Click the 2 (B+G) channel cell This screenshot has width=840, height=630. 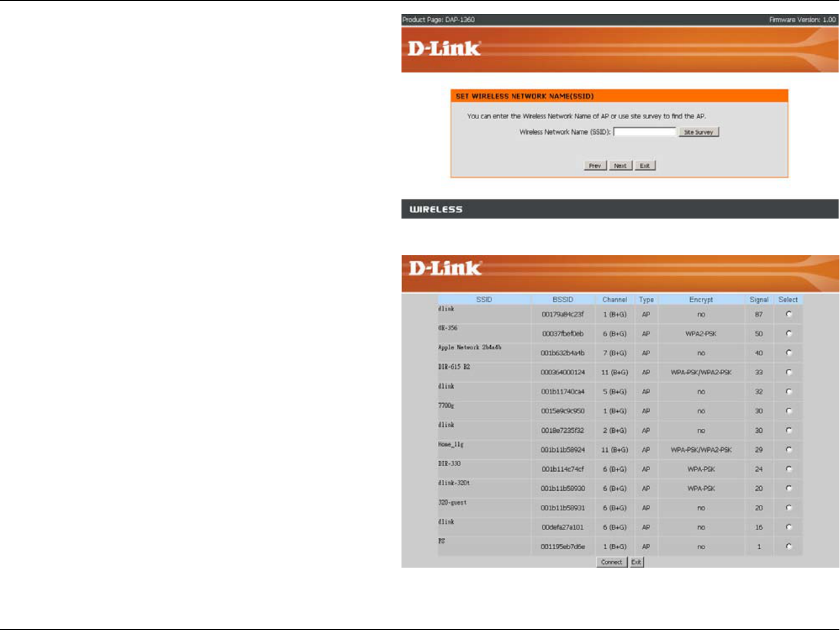614,431
